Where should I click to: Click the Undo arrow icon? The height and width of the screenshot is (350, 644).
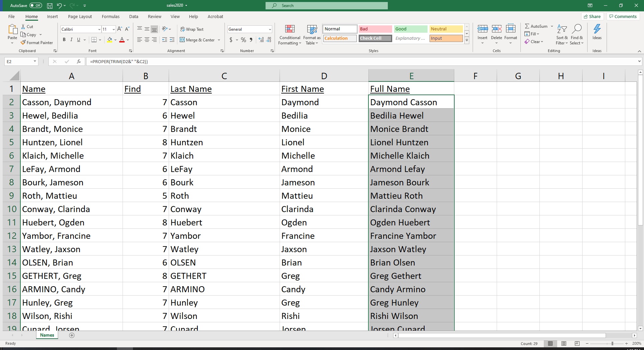59,5
